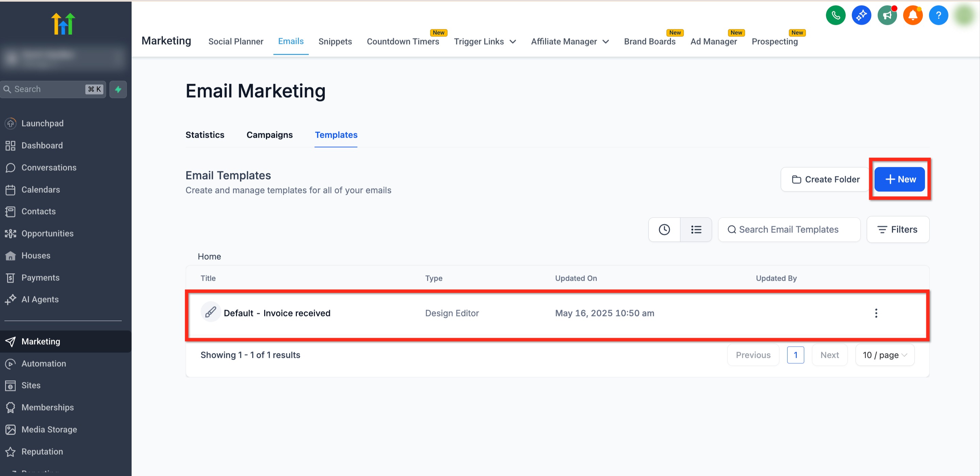This screenshot has height=476, width=980.
Task: Click the blue New template button
Action: (899, 179)
